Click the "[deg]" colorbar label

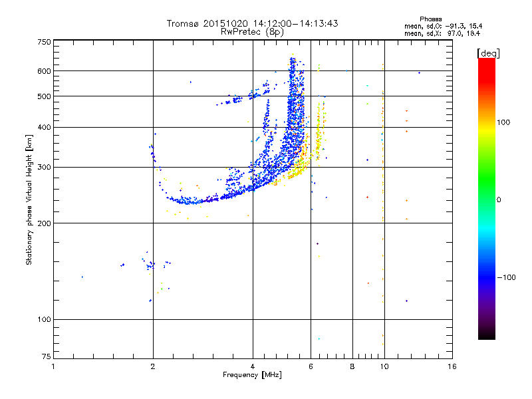[x=488, y=53]
